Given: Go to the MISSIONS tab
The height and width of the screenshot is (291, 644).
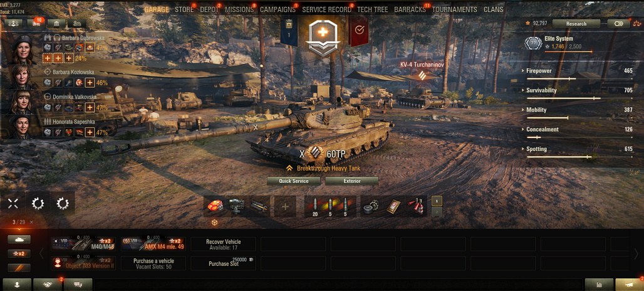Looking at the screenshot, I should 239,9.
